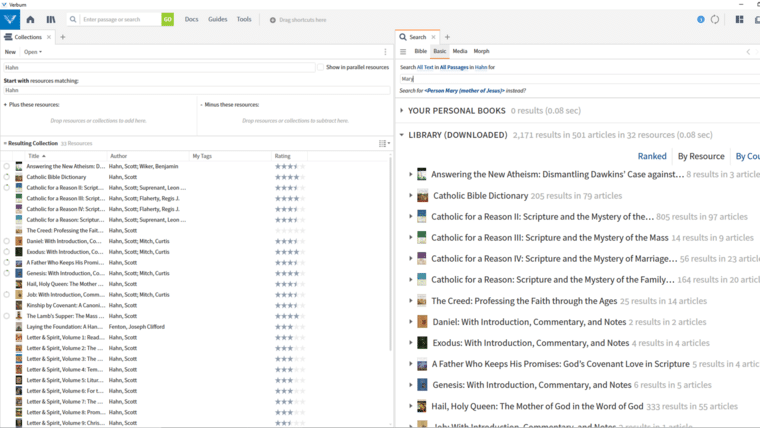This screenshot has height=428, width=760.
Task: Click Person Mary (mother of Jesus) suggestion
Action: [x=464, y=91]
